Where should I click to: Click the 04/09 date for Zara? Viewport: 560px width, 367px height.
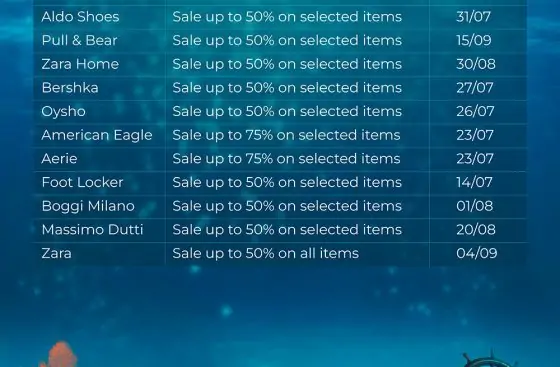click(477, 253)
